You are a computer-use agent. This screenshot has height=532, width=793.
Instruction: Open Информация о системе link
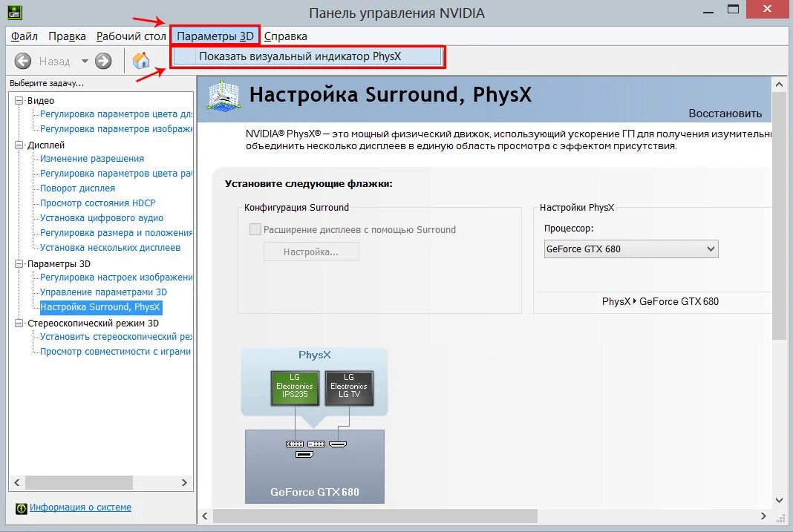coord(80,508)
